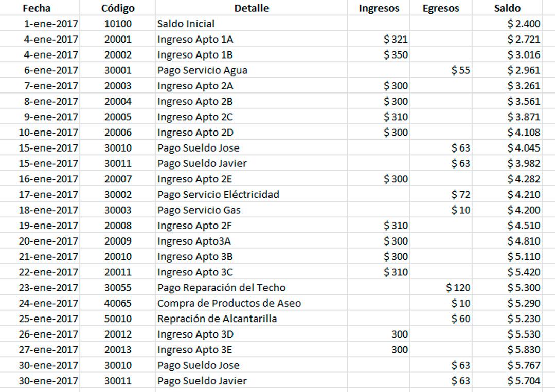Select the Código column header
The image size is (555, 392).
pos(118,8)
